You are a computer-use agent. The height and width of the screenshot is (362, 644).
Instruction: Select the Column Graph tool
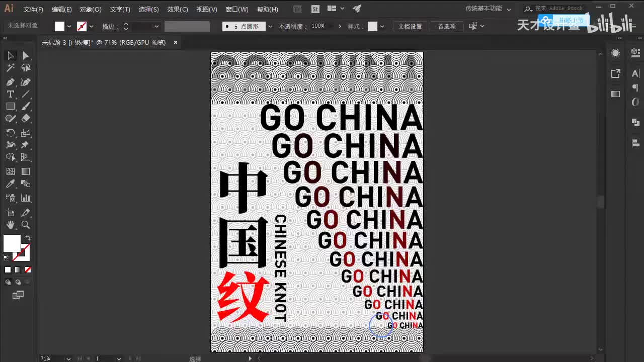tap(26, 198)
